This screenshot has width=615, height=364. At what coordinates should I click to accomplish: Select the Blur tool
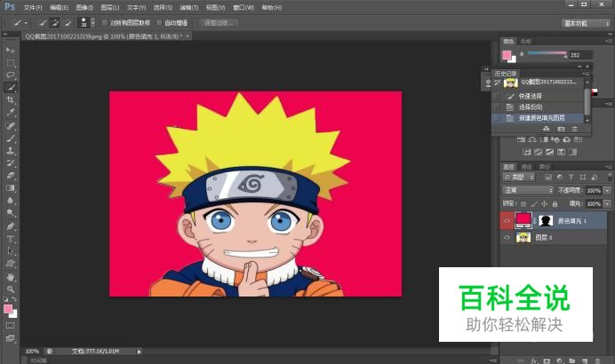click(10, 201)
